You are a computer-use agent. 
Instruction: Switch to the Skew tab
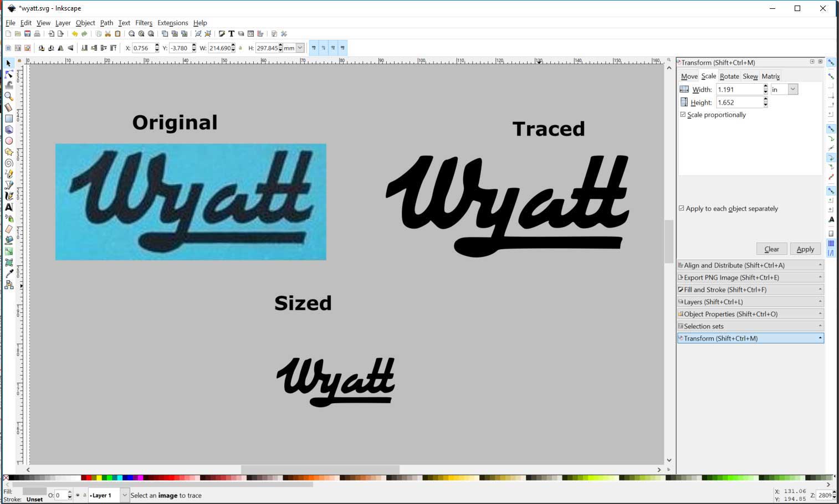point(750,76)
